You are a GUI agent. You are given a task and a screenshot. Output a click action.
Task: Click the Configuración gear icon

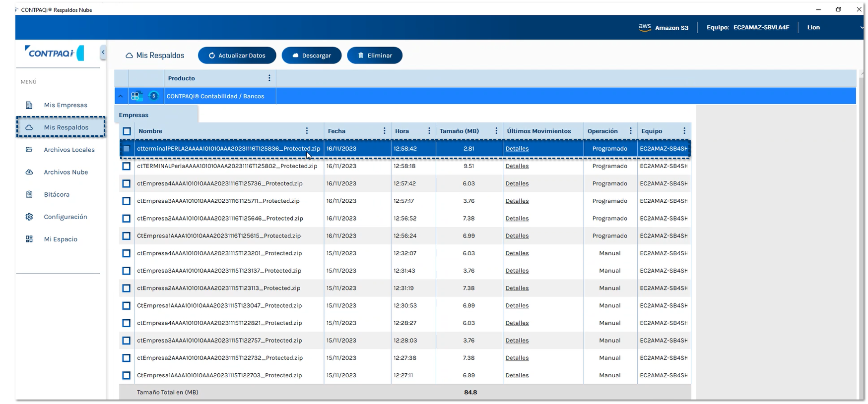(x=29, y=217)
